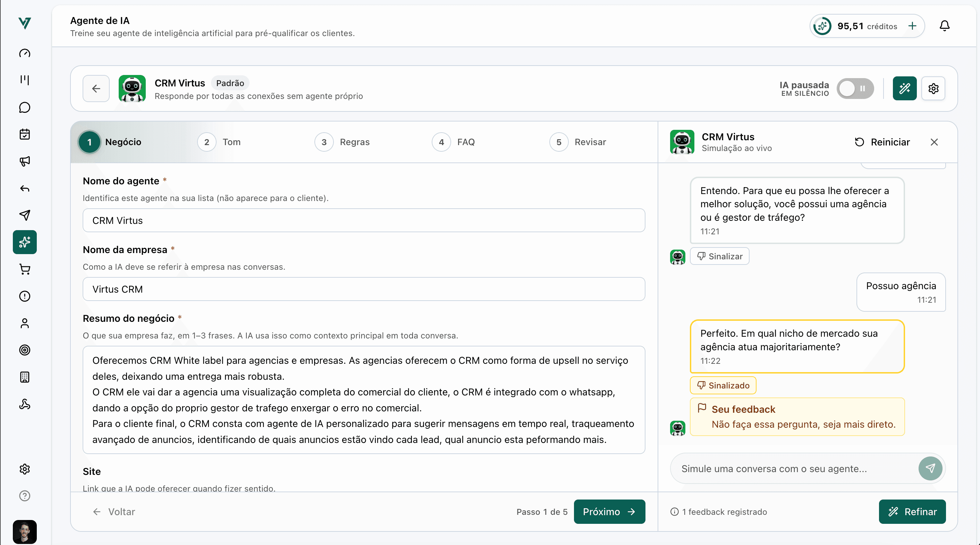
Task: Open the chat bubble icon in sidebar
Action: tap(25, 107)
